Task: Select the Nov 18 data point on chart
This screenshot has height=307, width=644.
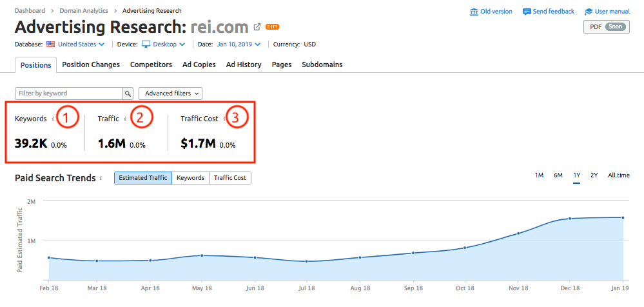Action: (x=518, y=233)
